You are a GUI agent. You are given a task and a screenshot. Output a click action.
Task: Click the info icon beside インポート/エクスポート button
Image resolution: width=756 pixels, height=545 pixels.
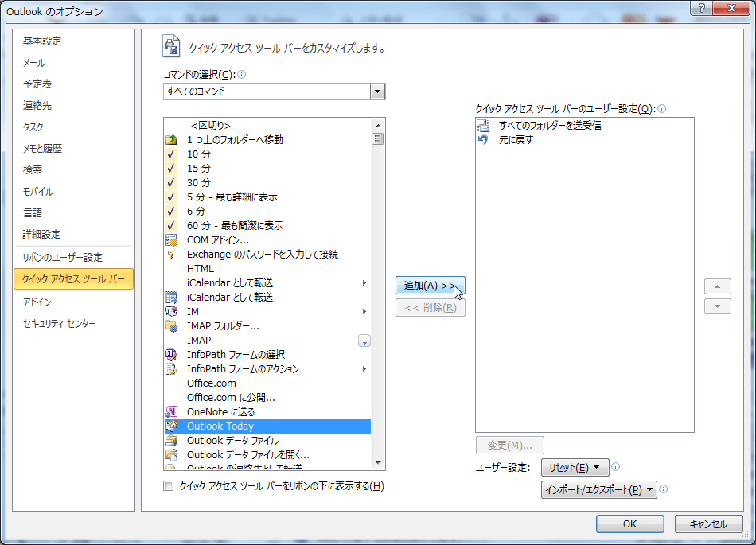(664, 489)
